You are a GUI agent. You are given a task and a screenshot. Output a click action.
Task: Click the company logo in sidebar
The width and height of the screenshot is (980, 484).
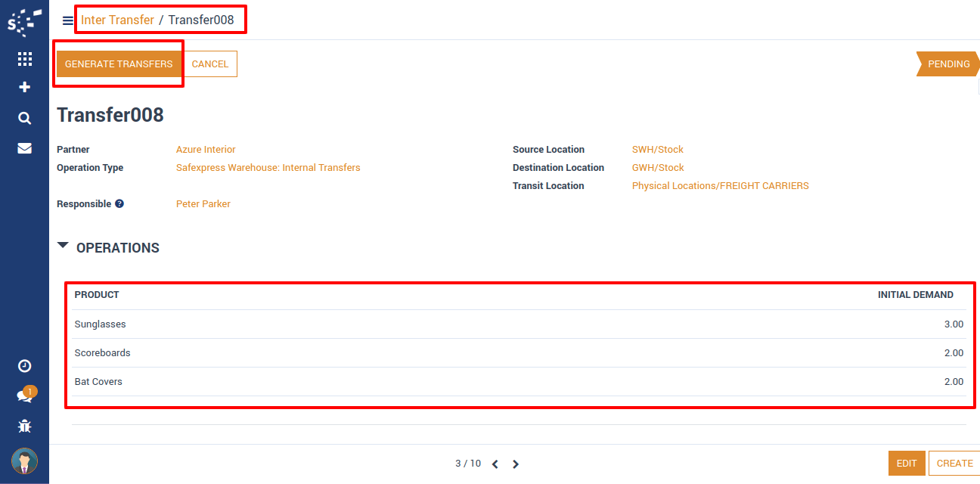pos(24,23)
